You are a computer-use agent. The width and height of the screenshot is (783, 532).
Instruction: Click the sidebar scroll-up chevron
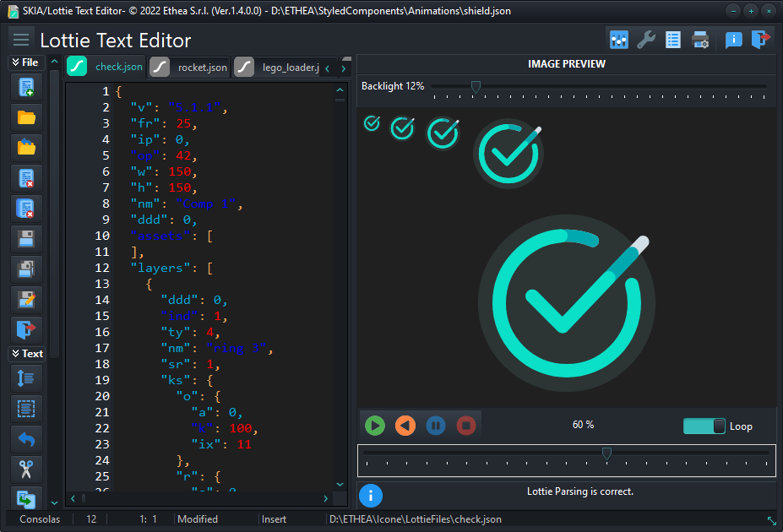[x=54, y=61]
